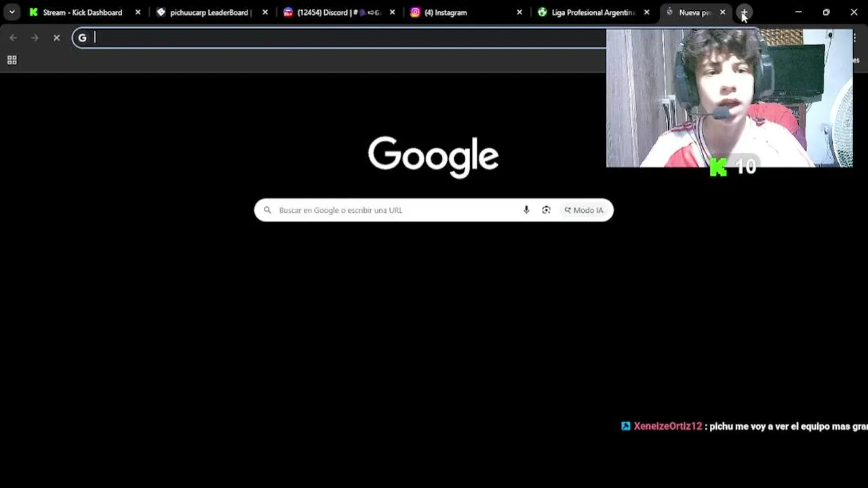Focus the browser address bar
This screenshot has height=488, width=868.
point(339,38)
